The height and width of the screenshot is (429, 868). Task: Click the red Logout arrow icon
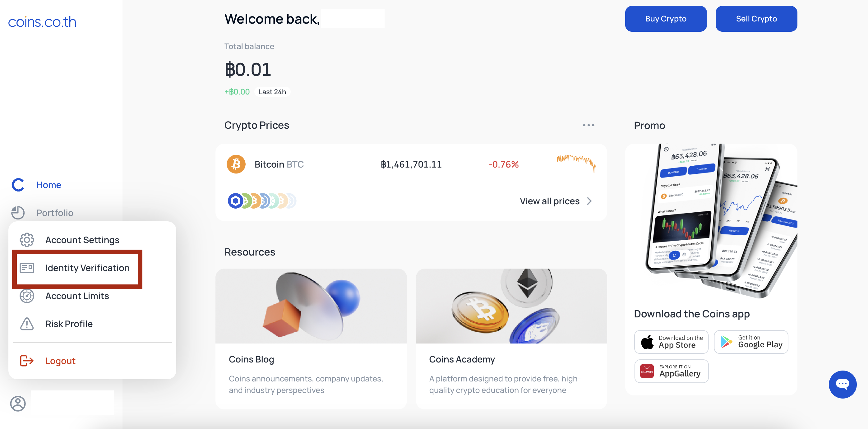(x=27, y=361)
